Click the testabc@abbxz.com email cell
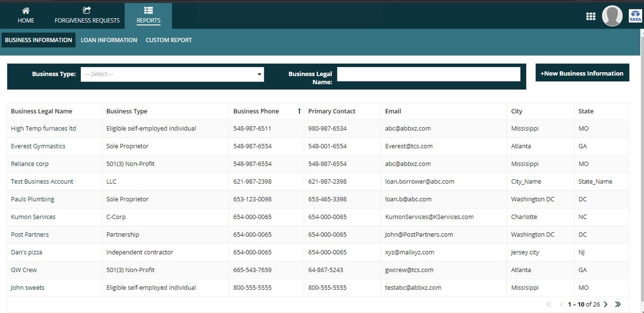 pyautogui.click(x=413, y=288)
